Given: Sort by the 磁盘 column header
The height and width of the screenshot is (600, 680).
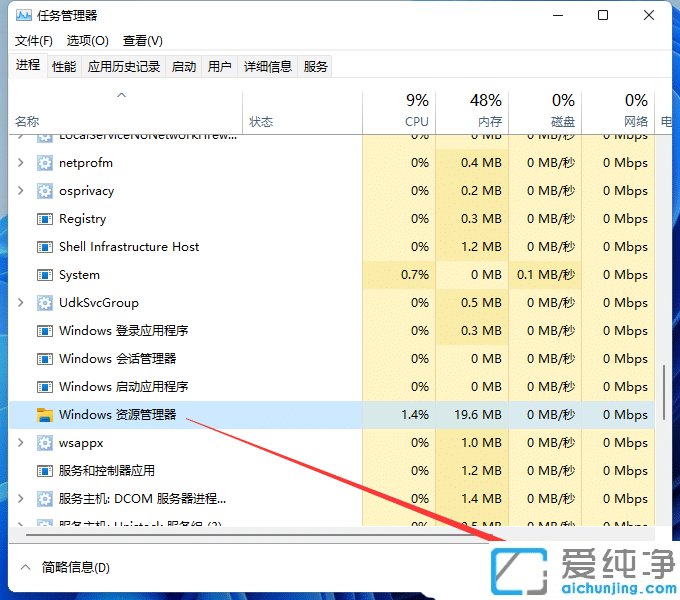Looking at the screenshot, I should click(545, 112).
